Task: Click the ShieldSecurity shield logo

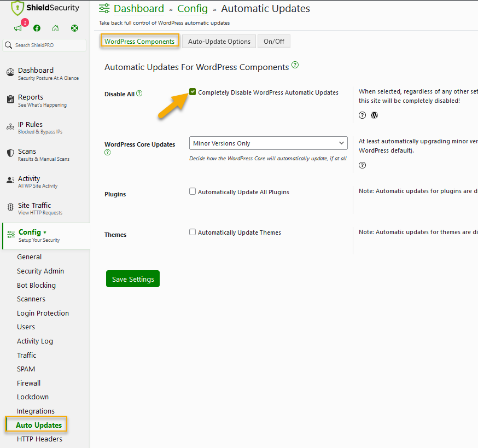Action: (17, 8)
